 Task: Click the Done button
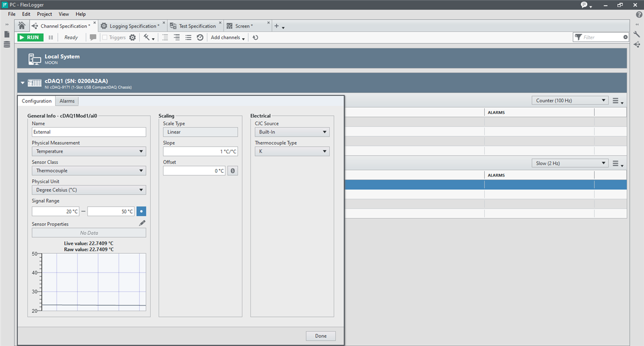[x=321, y=336]
